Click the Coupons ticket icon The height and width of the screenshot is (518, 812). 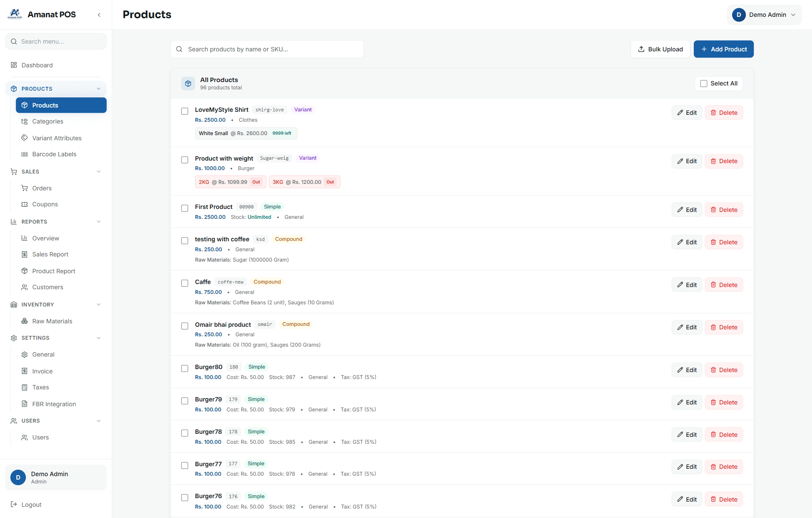coord(25,204)
